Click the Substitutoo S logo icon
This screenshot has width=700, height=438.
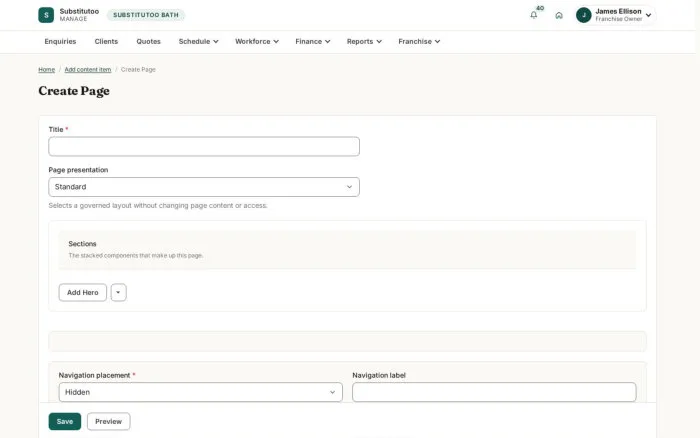coord(46,15)
